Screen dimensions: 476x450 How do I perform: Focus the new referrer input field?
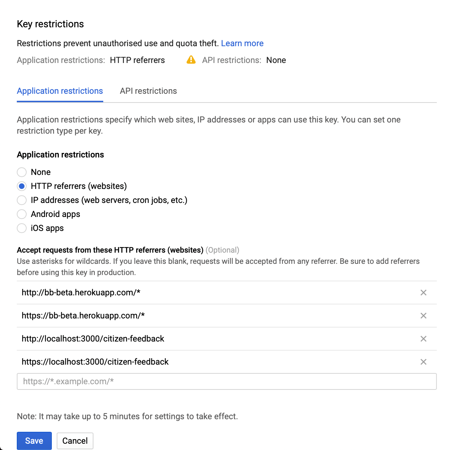[x=226, y=381]
